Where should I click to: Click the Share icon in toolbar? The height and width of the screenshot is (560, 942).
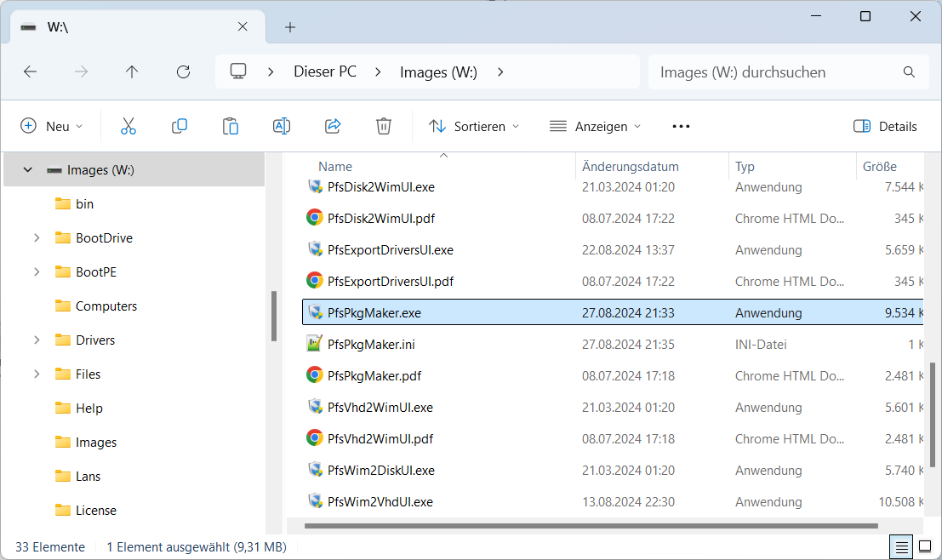(x=333, y=126)
